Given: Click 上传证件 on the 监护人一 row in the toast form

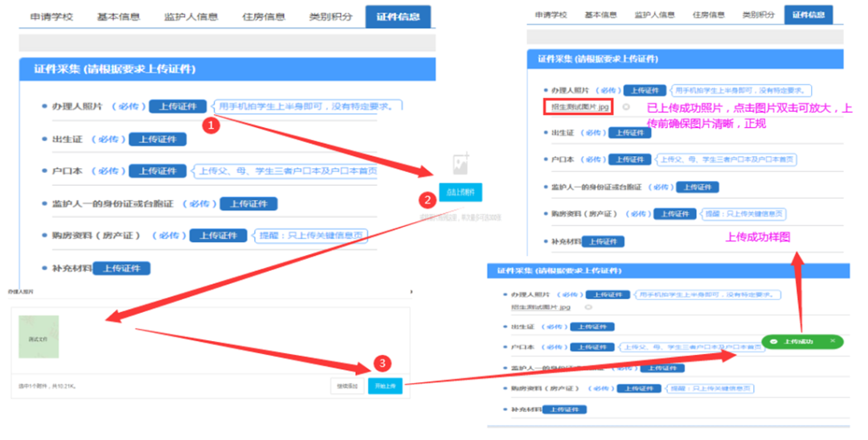Looking at the screenshot, I should tap(662, 368).
